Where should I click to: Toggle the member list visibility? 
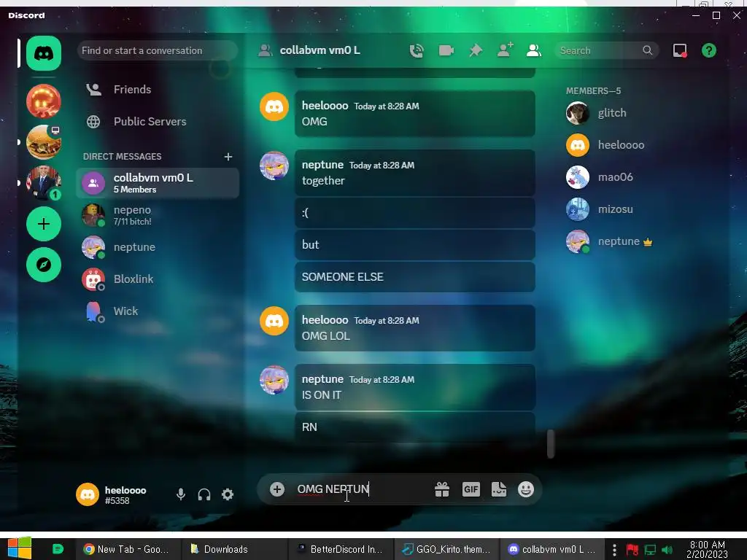[533, 50]
